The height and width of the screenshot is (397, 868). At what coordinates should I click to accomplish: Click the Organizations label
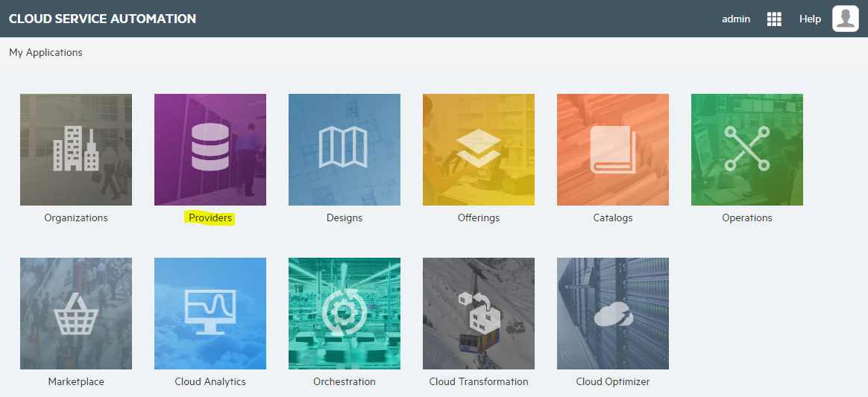point(76,217)
